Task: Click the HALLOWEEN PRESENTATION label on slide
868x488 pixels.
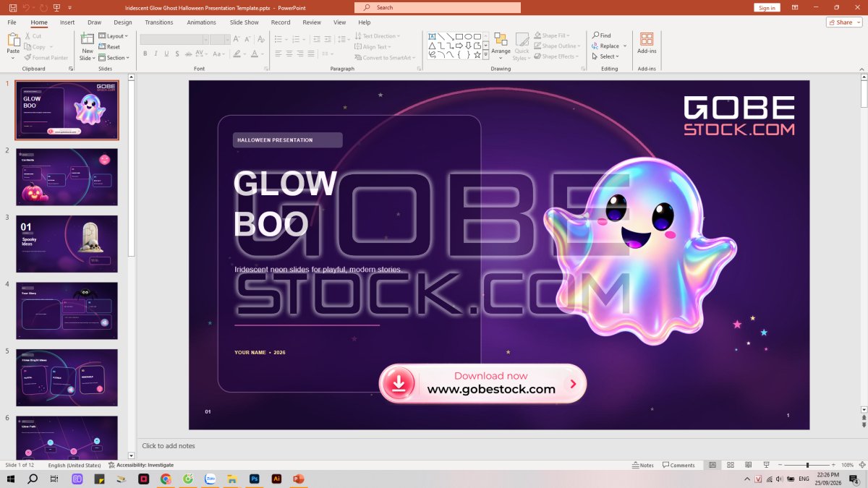Action: [x=287, y=140]
